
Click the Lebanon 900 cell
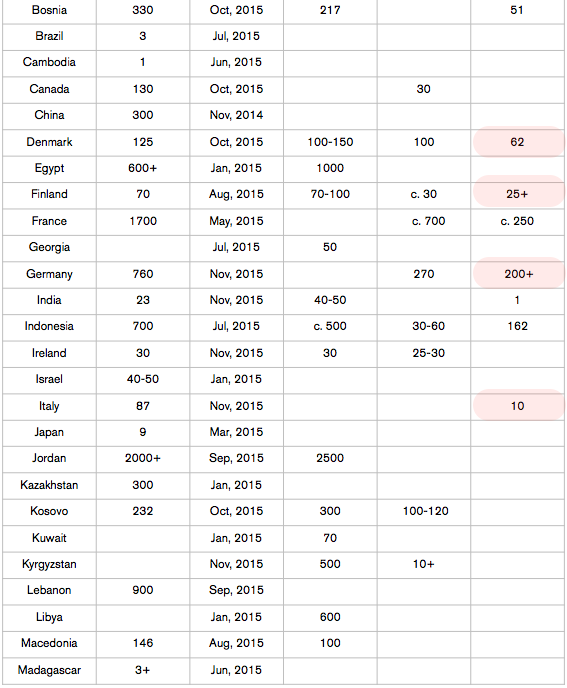[143, 591]
